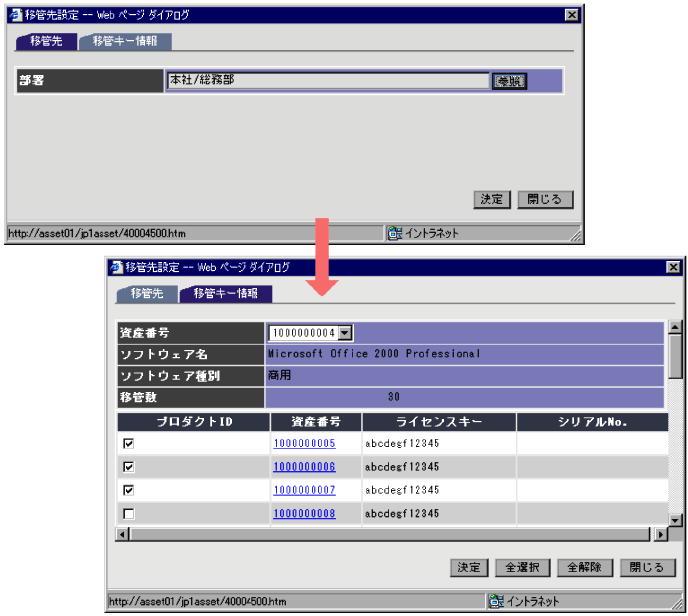Uncheck the checkbox for asset 1000000007
Viewport: 688px width, 616px height.
(x=129, y=490)
